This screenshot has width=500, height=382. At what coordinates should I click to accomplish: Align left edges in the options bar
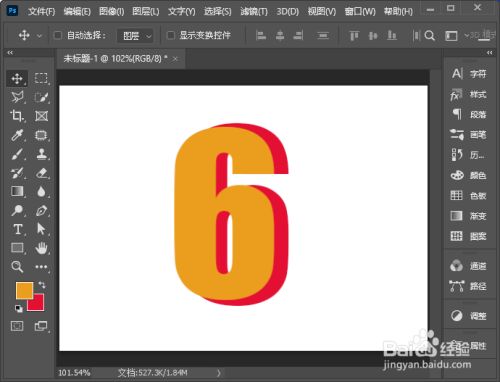tap(261, 35)
